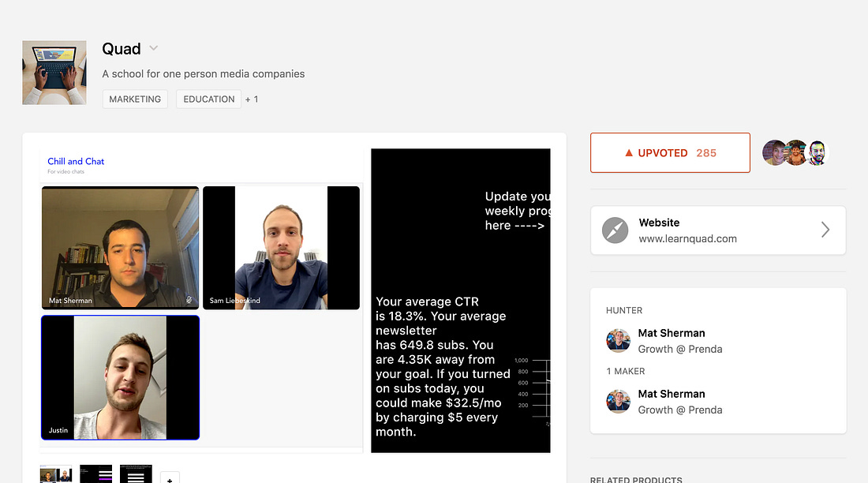The height and width of the screenshot is (483, 868).
Task: Select the second gallery thumbnail
Action: pos(95,474)
